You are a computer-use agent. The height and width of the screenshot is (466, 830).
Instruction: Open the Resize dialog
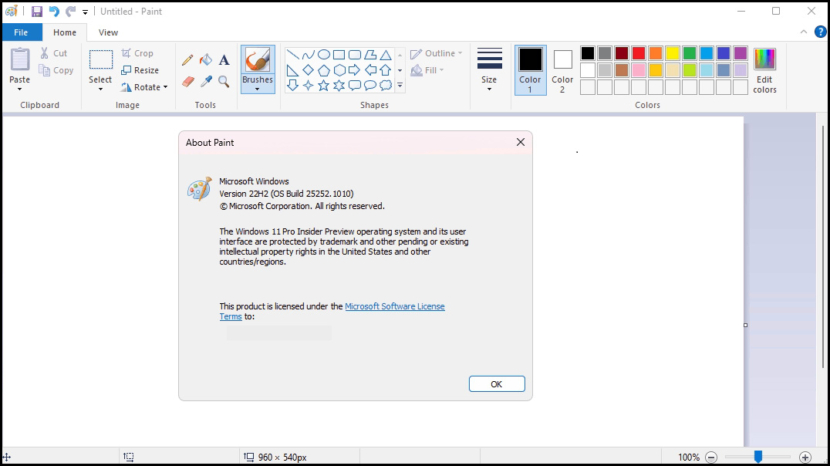point(140,70)
